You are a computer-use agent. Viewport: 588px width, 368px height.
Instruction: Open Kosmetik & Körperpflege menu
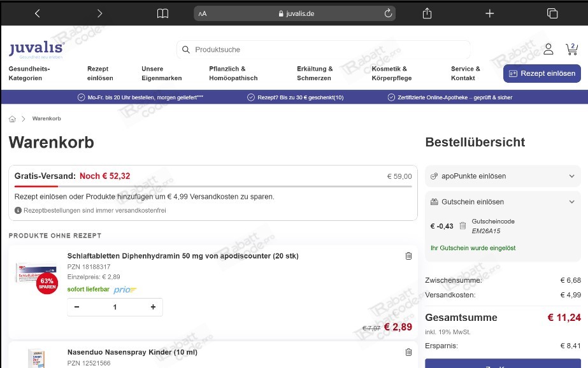(392, 73)
